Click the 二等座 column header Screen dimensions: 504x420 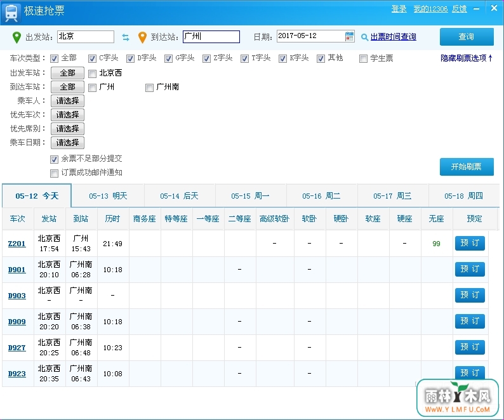(239, 219)
